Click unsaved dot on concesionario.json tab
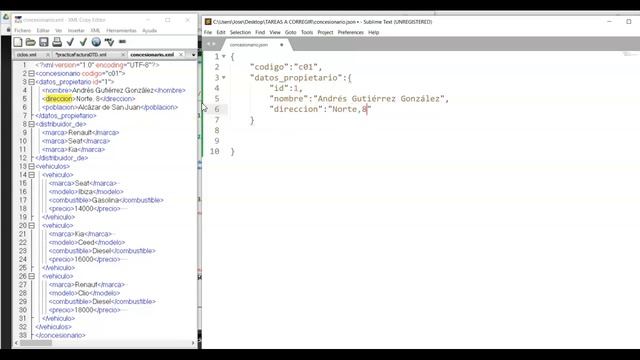The height and width of the screenshot is (360, 640). click(x=281, y=45)
